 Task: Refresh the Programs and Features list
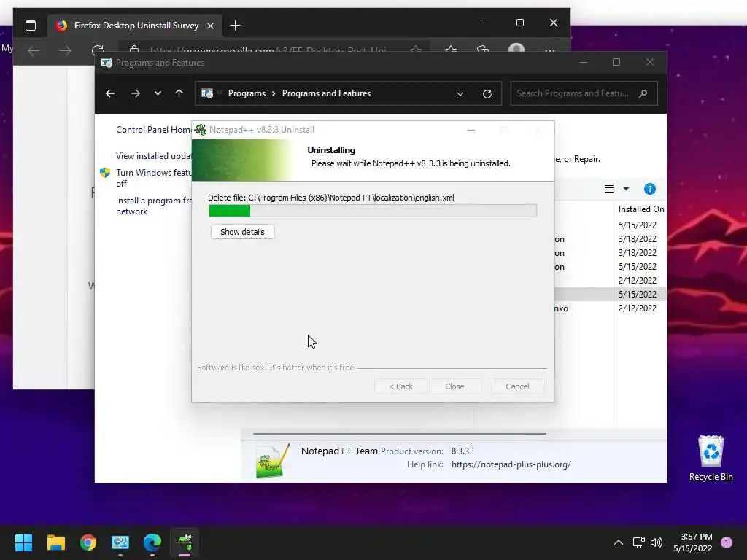pyautogui.click(x=487, y=94)
